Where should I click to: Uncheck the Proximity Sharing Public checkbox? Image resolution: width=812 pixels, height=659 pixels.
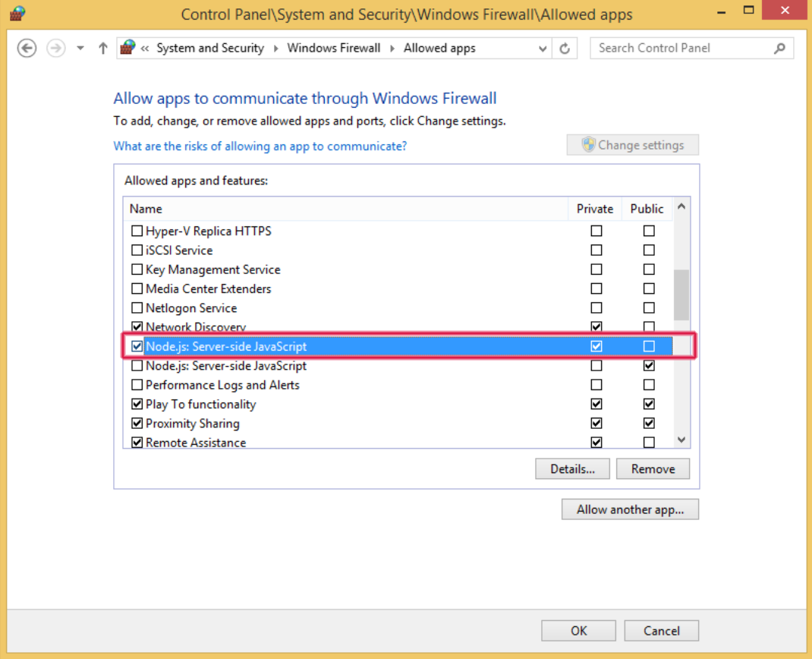coord(649,424)
